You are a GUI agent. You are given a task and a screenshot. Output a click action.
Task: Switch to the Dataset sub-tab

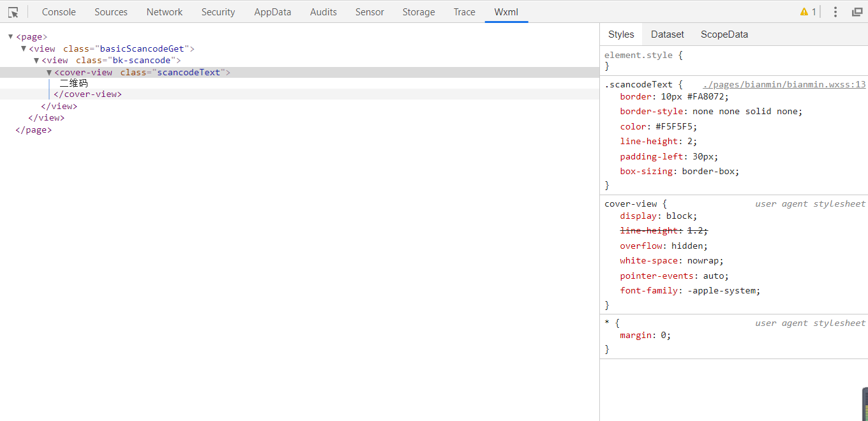point(668,34)
